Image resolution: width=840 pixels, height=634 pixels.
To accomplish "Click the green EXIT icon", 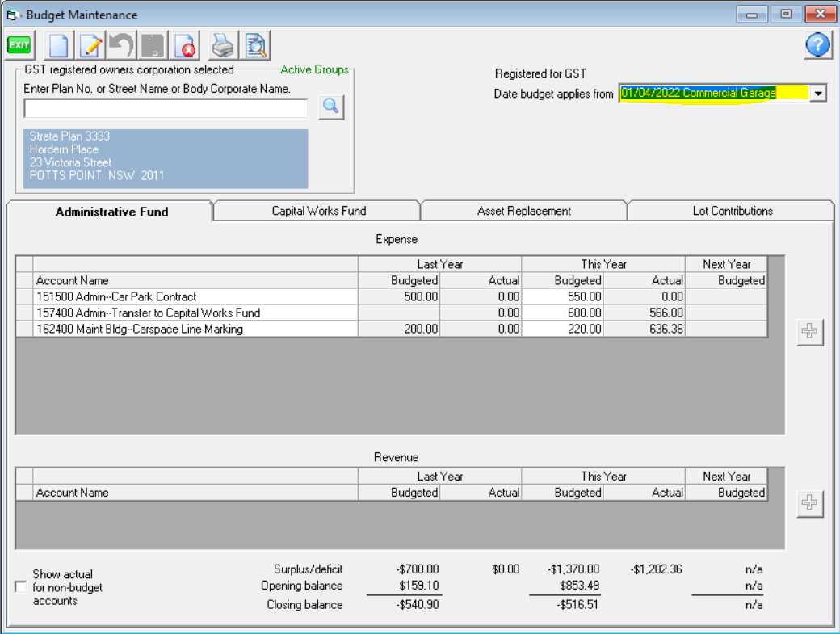I will 19,45.
